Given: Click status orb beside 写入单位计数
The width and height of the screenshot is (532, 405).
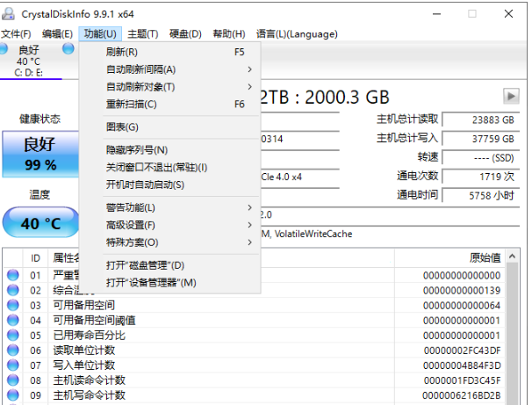Looking at the screenshot, I should coord(13,365).
